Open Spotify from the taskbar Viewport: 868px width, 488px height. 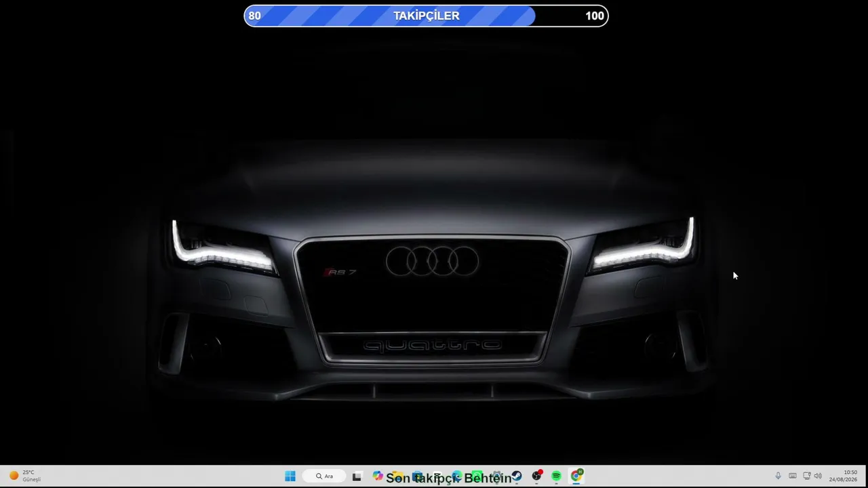pos(556,476)
